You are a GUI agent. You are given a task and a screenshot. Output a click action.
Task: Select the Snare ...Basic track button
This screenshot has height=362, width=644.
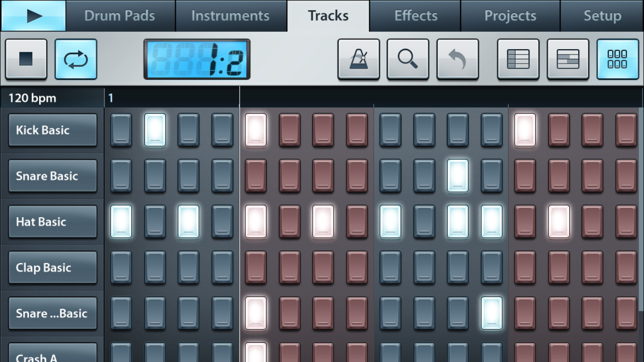(x=53, y=313)
